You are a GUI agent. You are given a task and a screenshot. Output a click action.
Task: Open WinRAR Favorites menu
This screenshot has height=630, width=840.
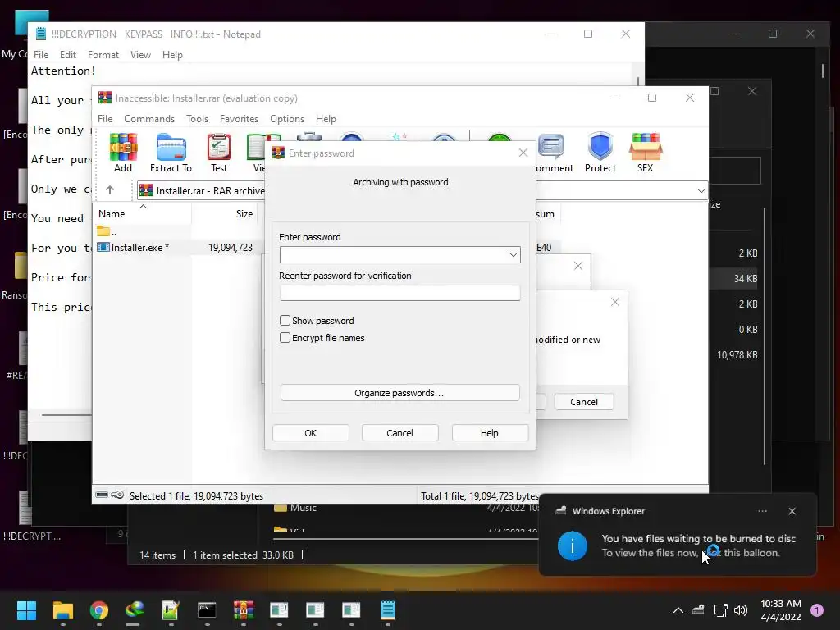(x=239, y=119)
